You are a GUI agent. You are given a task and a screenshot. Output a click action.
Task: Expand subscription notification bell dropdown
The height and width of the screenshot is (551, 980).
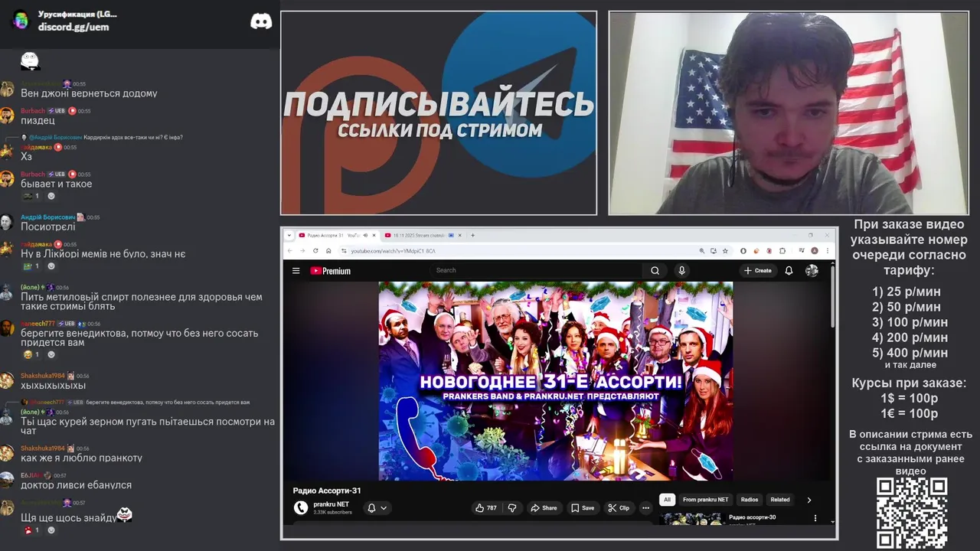click(377, 507)
